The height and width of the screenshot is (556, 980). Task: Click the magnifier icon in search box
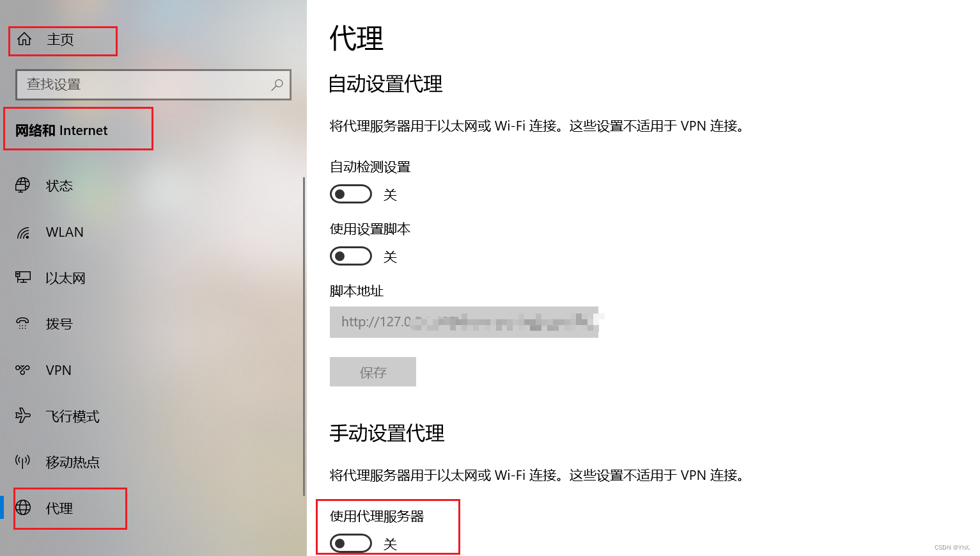[277, 84]
